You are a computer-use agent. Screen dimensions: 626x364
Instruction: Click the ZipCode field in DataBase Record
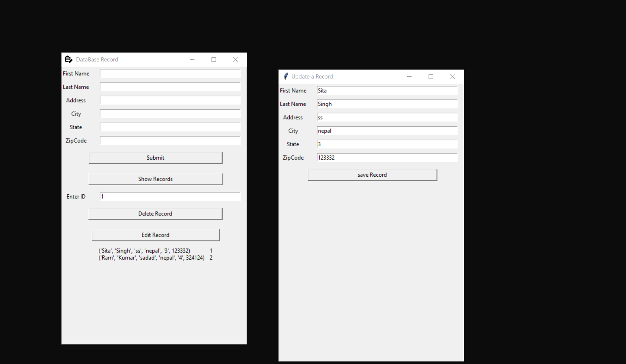[170, 140]
